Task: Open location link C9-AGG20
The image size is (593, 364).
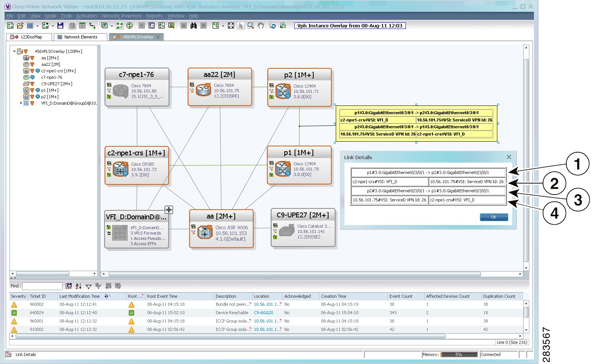Action: coord(263,313)
